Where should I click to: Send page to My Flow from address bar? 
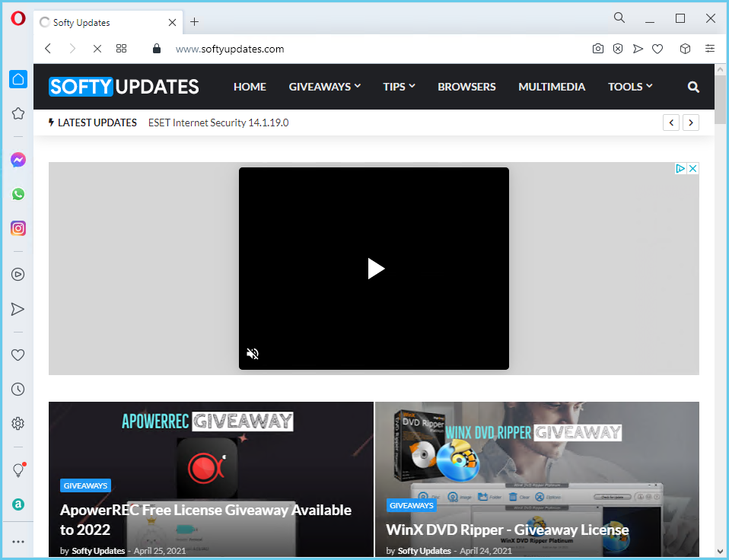(638, 49)
